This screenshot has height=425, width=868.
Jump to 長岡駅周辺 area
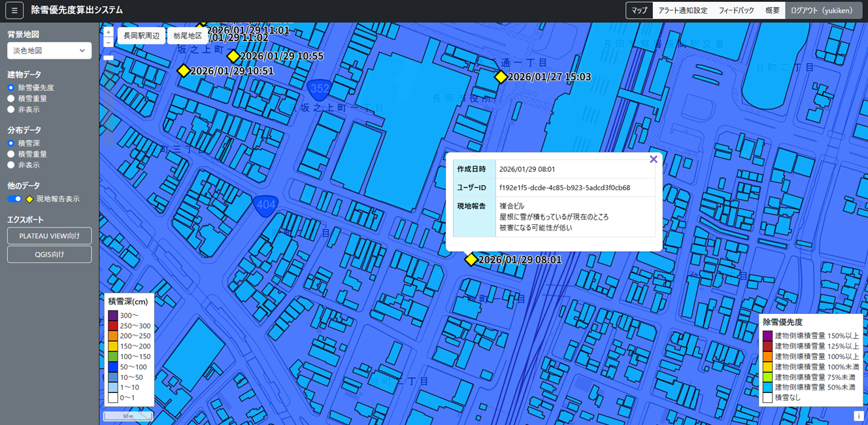tap(142, 36)
